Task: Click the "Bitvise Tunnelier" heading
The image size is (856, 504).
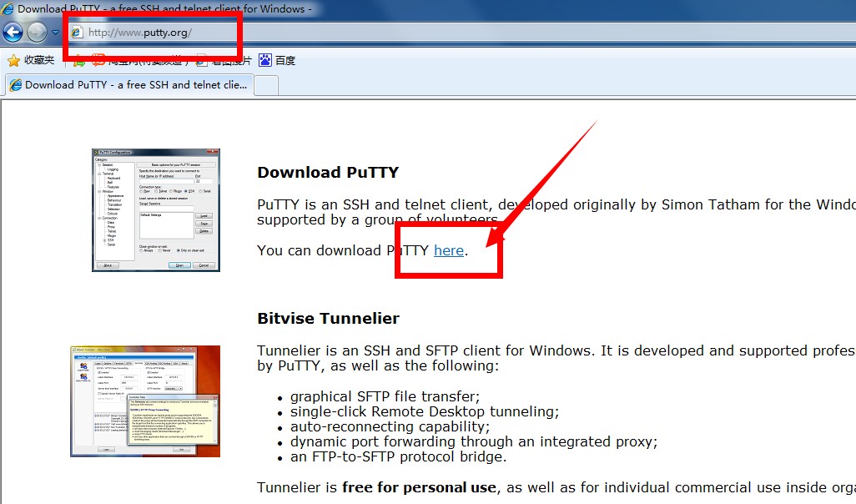Action: (328, 319)
